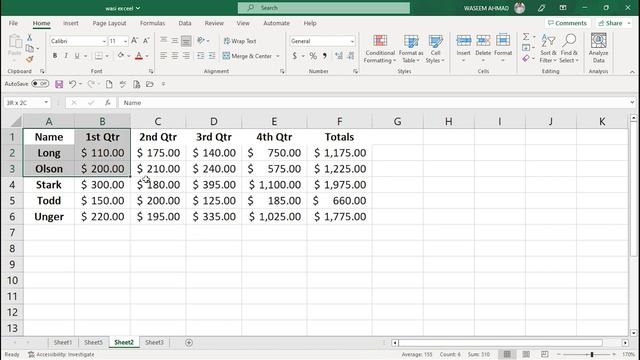Viewport: 640px width, 360px height.
Task: Open Conditional Formatting menu
Action: (380, 49)
